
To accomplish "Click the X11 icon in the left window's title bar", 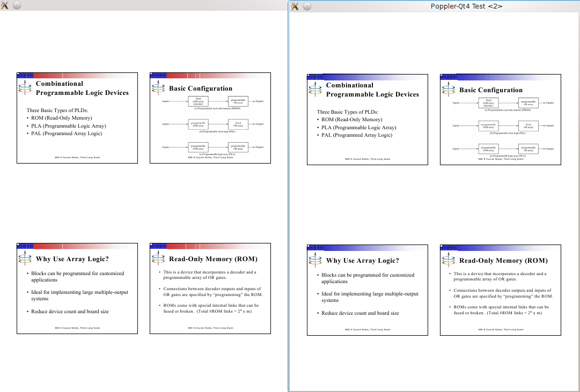I will pyautogui.click(x=5, y=5).
